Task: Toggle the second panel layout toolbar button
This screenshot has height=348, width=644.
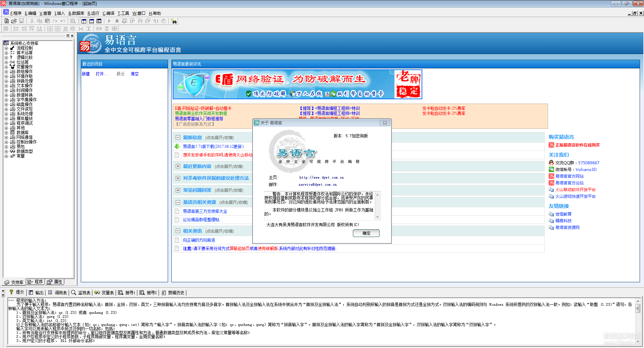Action: pos(92,21)
